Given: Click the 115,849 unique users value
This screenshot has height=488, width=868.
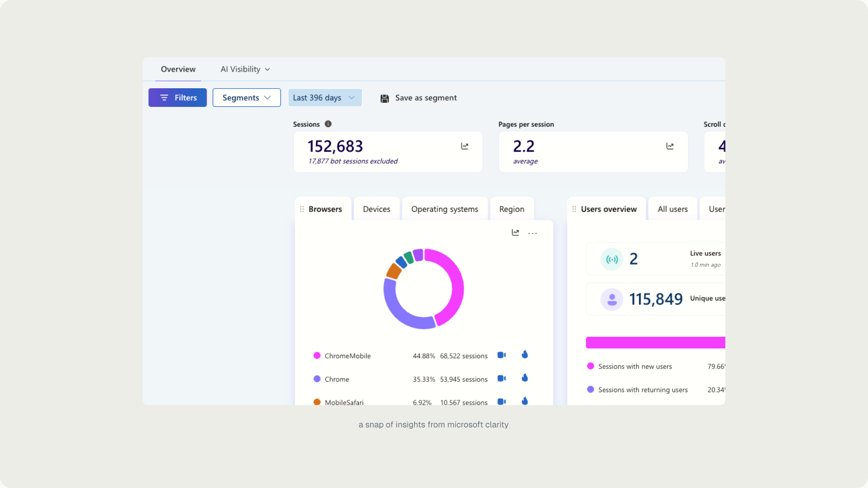Looking at the screenshot, I should pyautogui.click(x=656, y=299).
